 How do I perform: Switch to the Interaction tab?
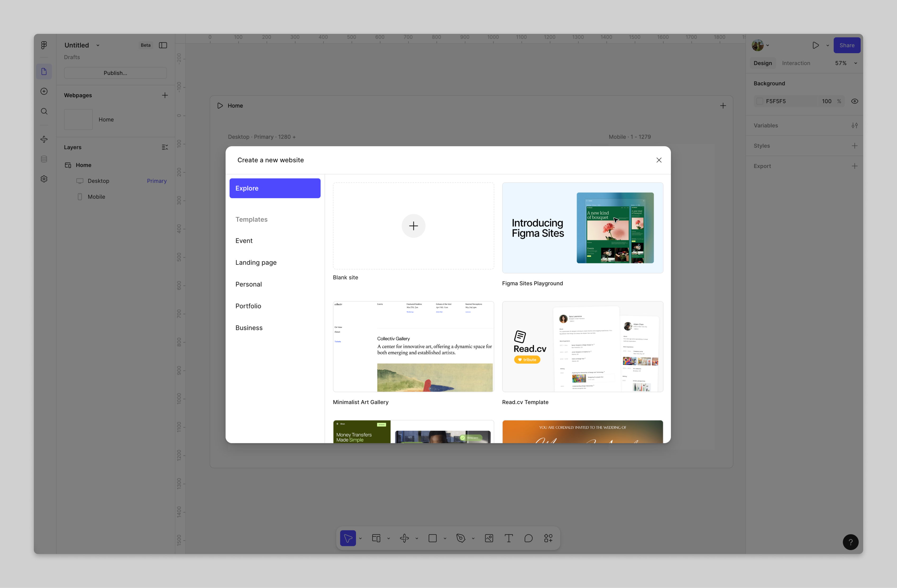coord(796,63)
